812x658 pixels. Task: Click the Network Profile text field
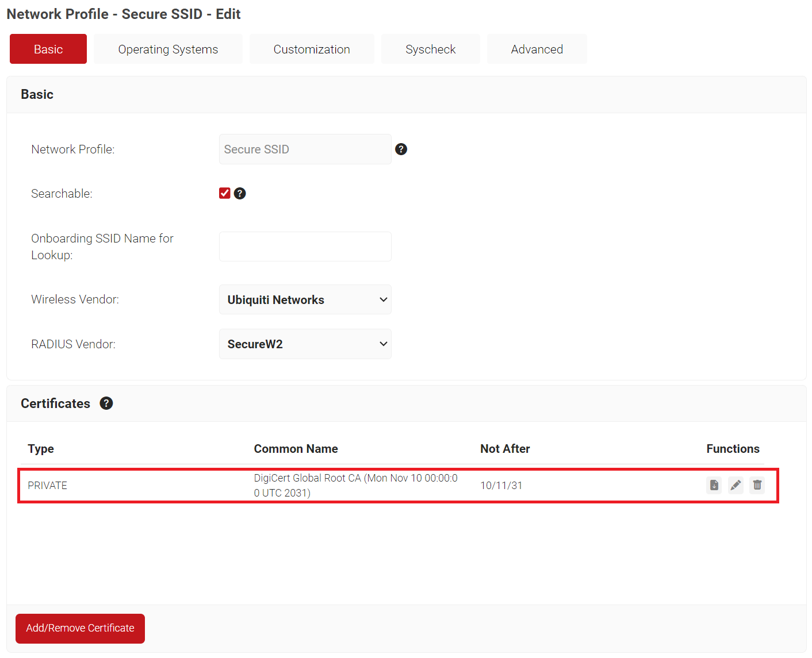[305, 149]
